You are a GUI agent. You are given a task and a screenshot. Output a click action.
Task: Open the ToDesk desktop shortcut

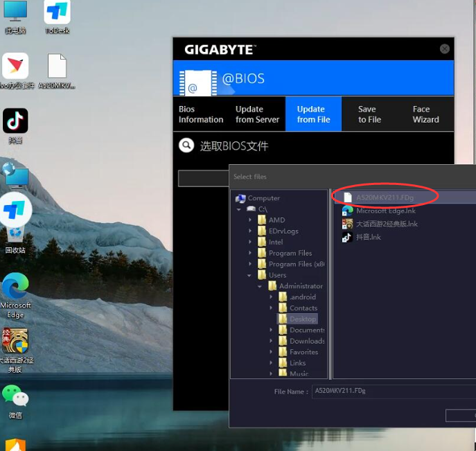pos(57,13)
